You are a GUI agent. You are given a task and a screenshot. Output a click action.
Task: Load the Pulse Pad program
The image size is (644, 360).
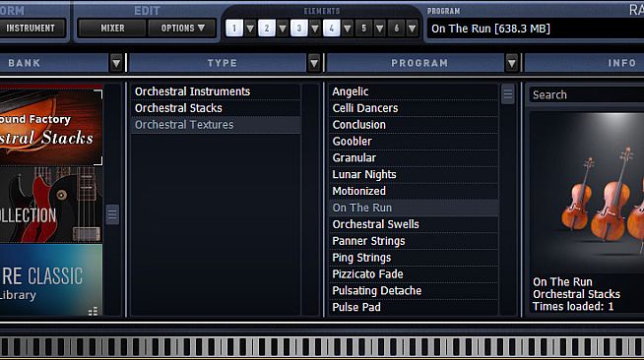click(414, 308)
